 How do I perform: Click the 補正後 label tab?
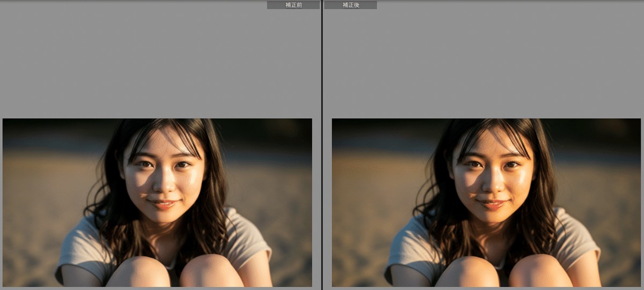(350, 5)
